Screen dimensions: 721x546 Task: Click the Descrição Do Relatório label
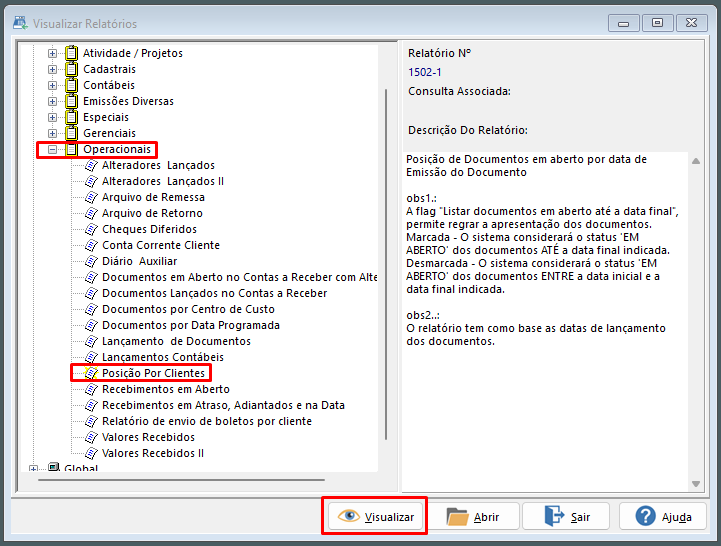pyautogui.click(x=468, y=130)
